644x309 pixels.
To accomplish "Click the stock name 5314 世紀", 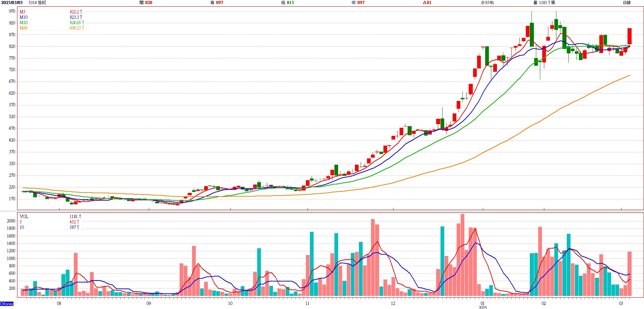I will [37, 3].
